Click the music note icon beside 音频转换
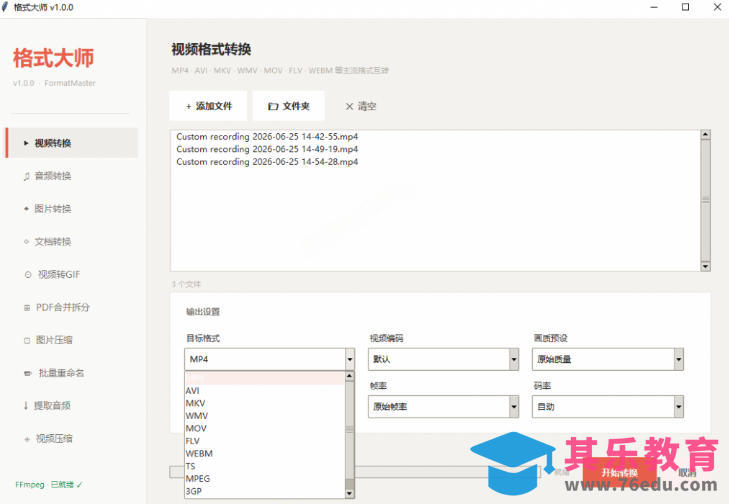729x504 pixels. click(x=27, y=176)
